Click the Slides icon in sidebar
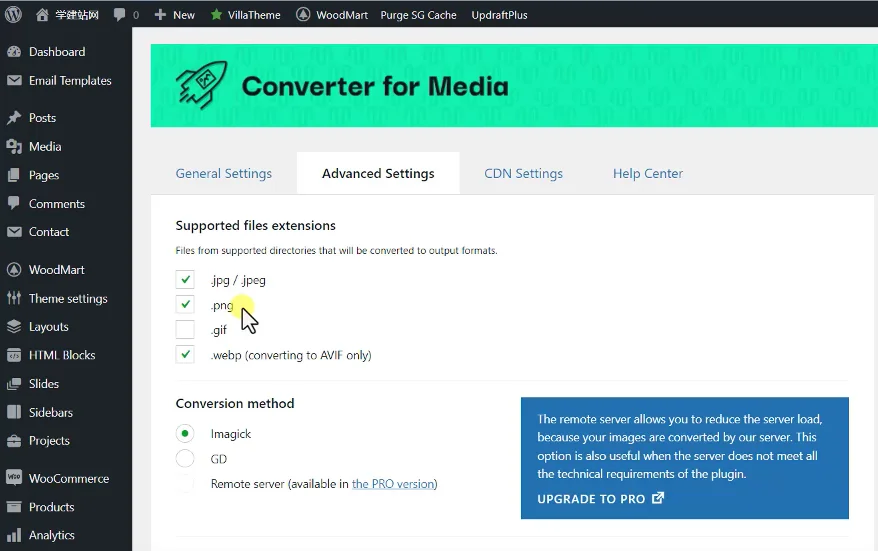The height and width of the screenshot is (551, 878). click(14, 384)
